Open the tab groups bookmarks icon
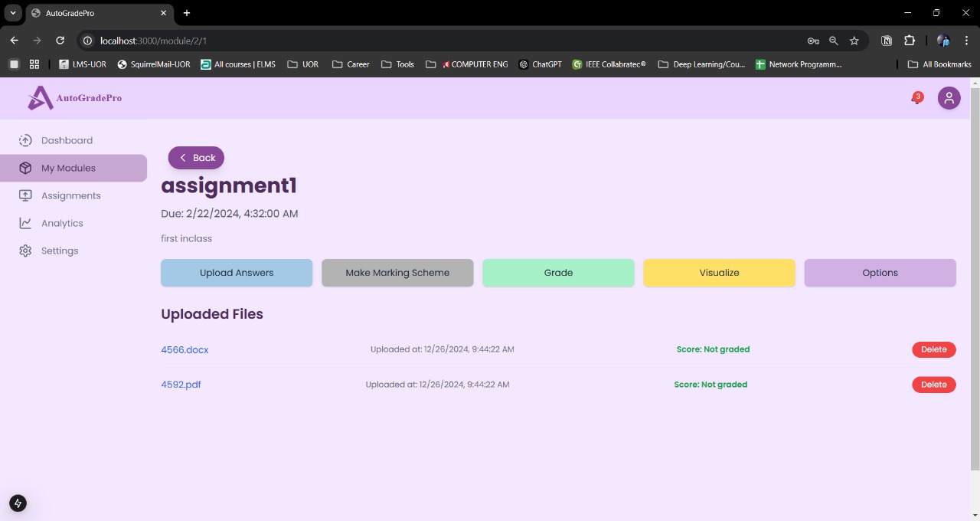The image size is (980, 521). click(x=14, y=64)
